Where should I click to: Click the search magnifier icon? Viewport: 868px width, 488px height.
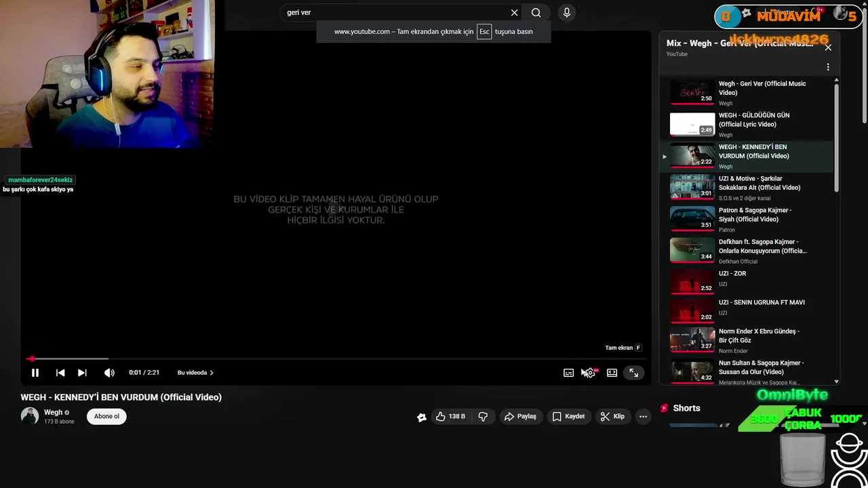536,12
